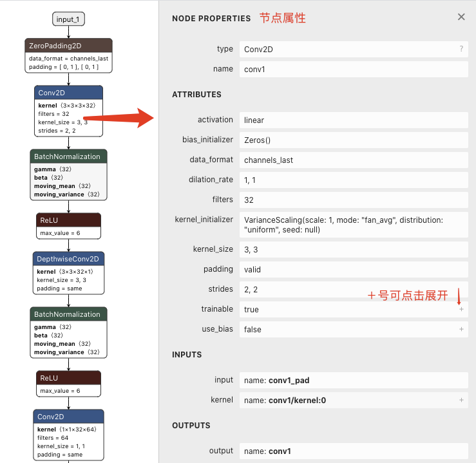This screenshot has height=463, width=476.
Task: Close the Node Properties panel
Action: pos(461,17)
